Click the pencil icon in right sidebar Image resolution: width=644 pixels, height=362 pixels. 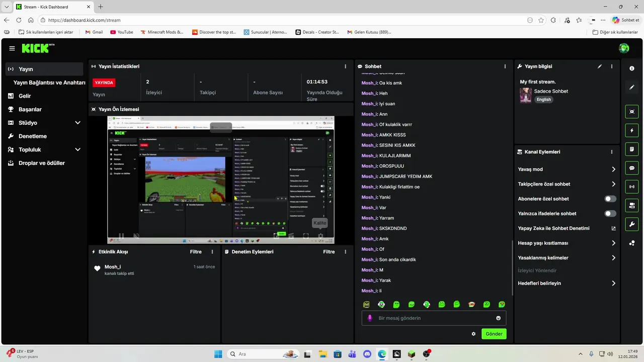click(x=632, y=87)
